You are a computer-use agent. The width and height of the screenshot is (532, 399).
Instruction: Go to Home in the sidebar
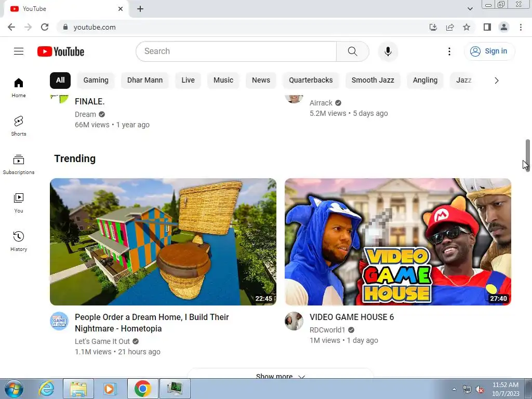tap(19, 88)
